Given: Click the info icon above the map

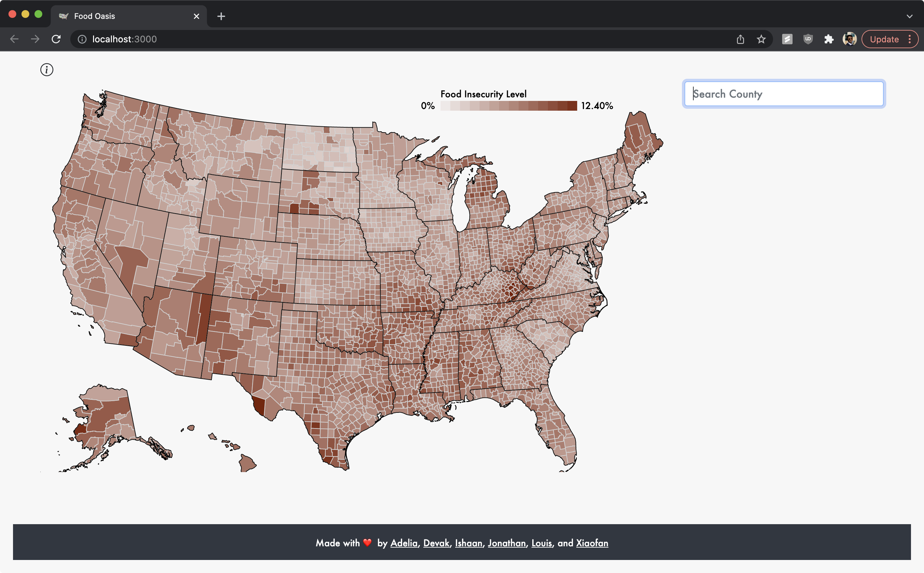Looking at the screenshot, I should click(x=47, y=70).
